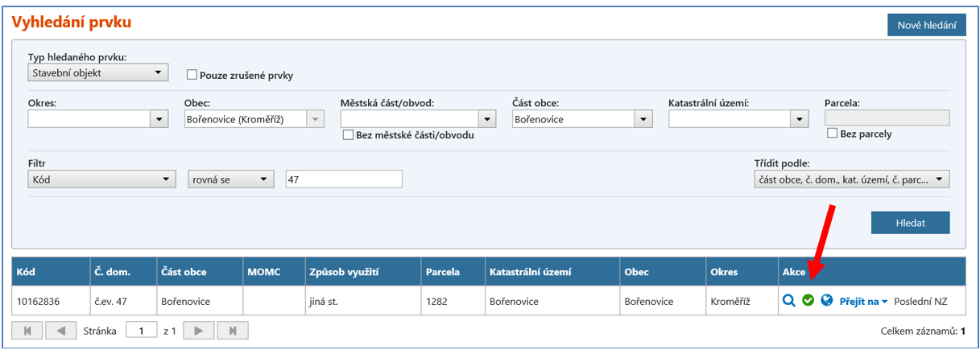Check the Bez parcely checkbox
Screen dimensions: 980x350
(833, 134)
